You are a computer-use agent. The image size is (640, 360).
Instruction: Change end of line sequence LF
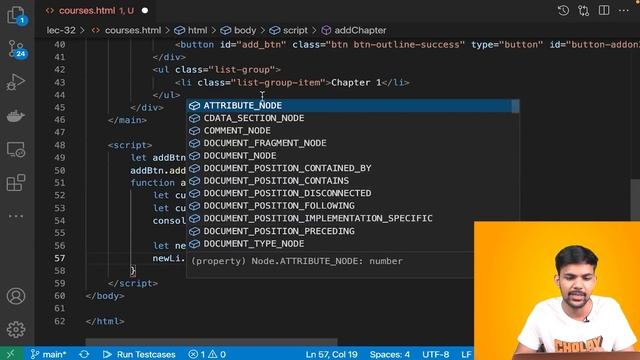click(x=466, y=354)
